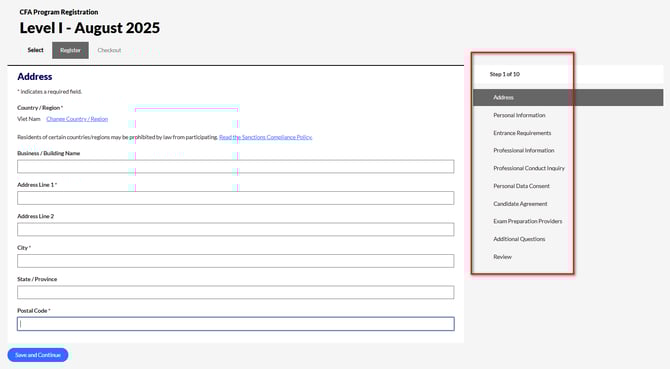Focus the State / Province field
This screenshot has height=369, width=670.
click(235, 293)
